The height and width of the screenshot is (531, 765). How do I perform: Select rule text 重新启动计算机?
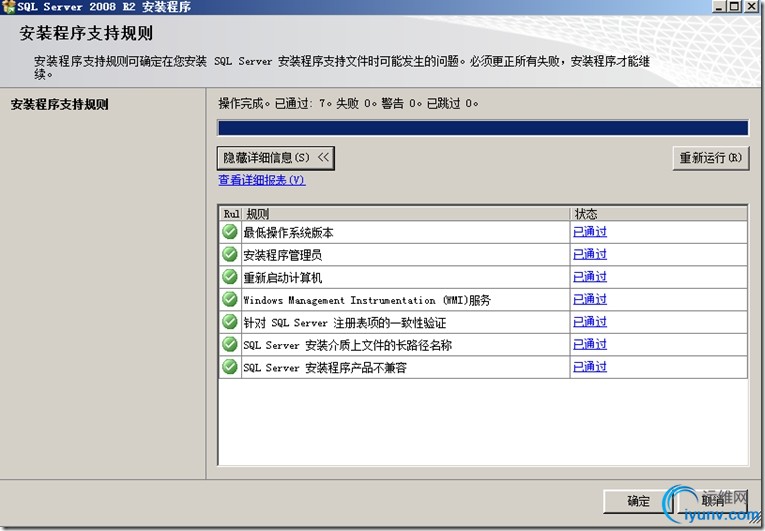pyautogui.click(x=282, y=278)
